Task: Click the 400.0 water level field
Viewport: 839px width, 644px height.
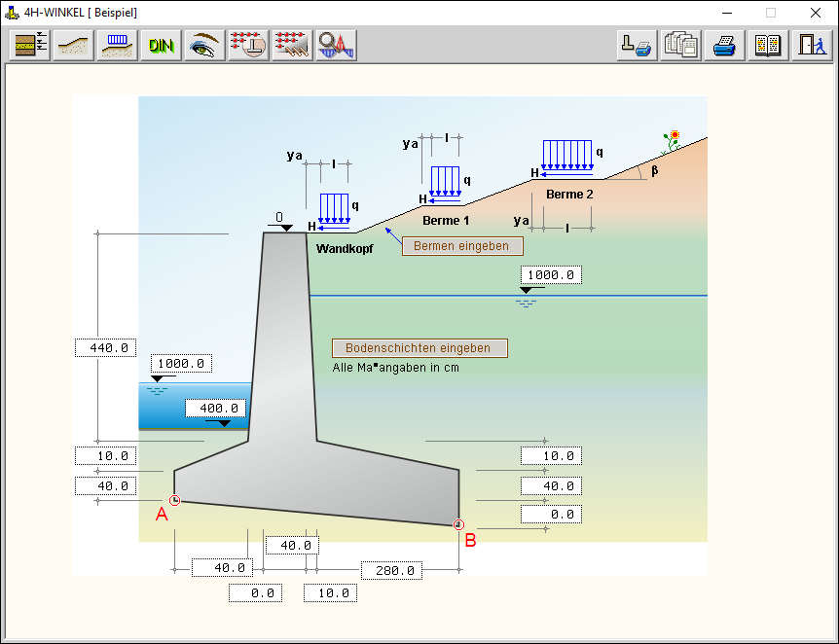Action: (214, 409)
